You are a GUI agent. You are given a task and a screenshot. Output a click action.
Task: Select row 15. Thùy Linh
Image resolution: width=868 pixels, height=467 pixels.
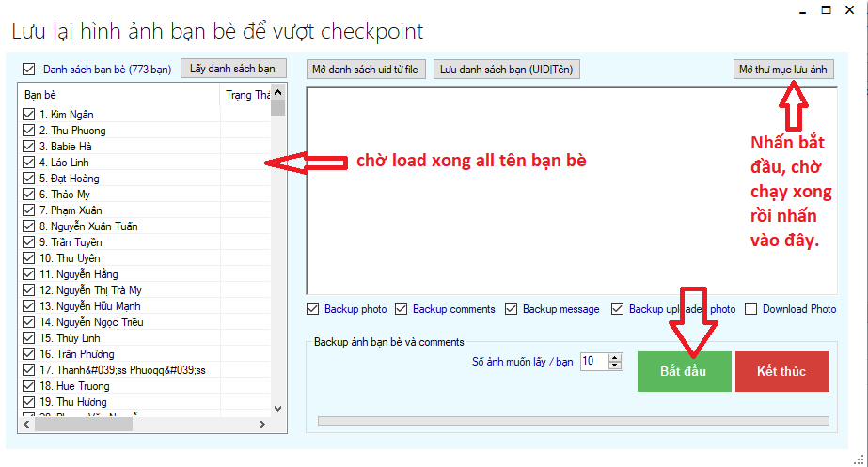tap(146, 338)
